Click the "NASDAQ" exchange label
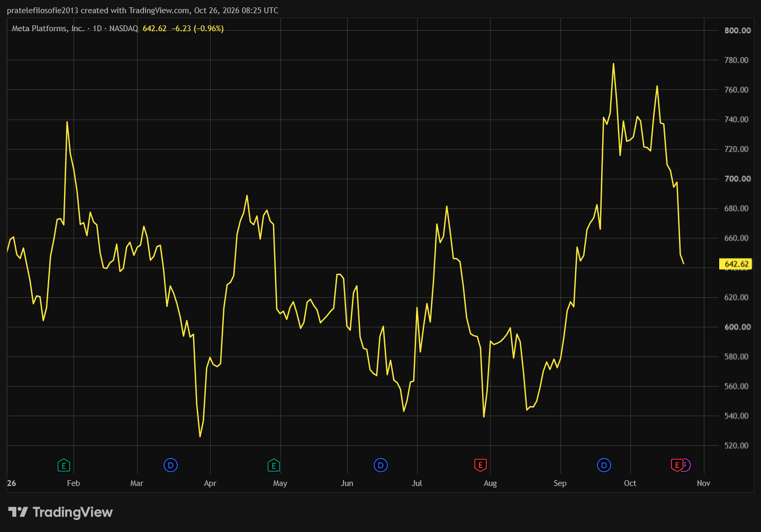761x532 pixels. (124, 29)
